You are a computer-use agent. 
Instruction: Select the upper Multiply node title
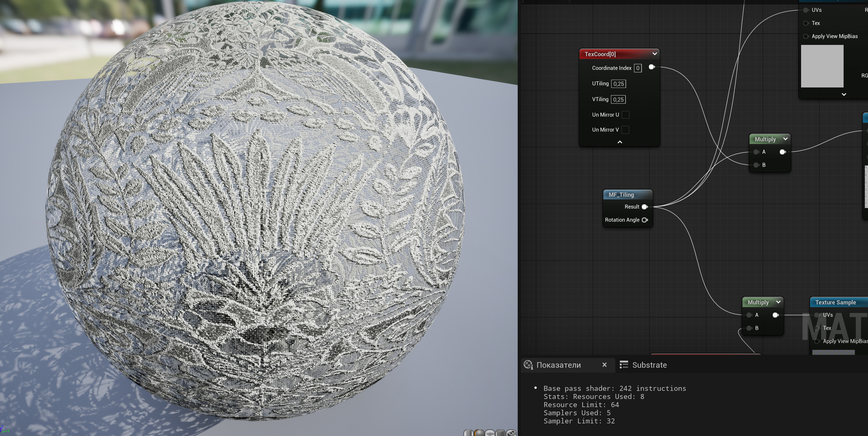pyautogui.click(x=765, y=139)
